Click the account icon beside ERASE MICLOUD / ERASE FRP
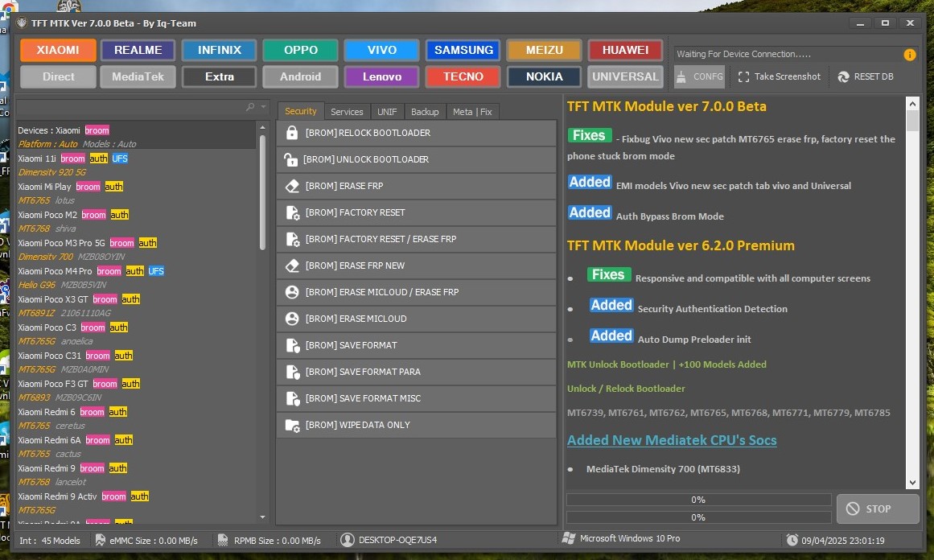The width and height of the screenshot is (934, 560). (x=292, y=292)
